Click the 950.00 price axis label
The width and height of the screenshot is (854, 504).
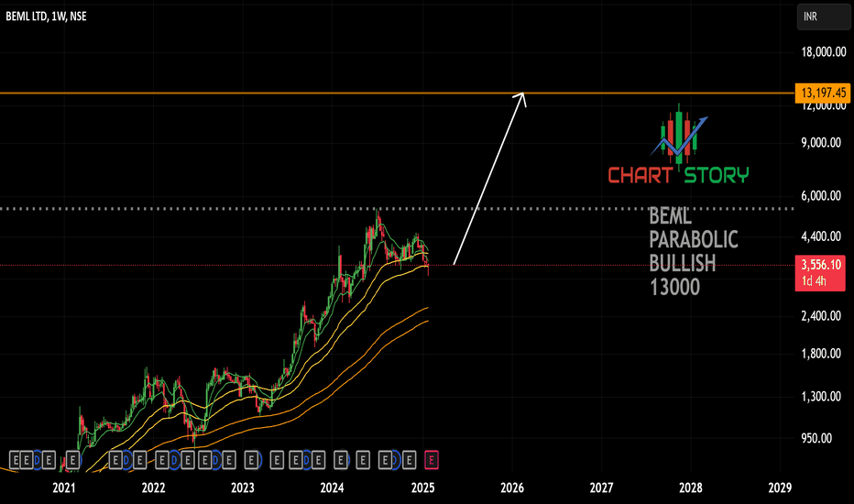[816, 438]
